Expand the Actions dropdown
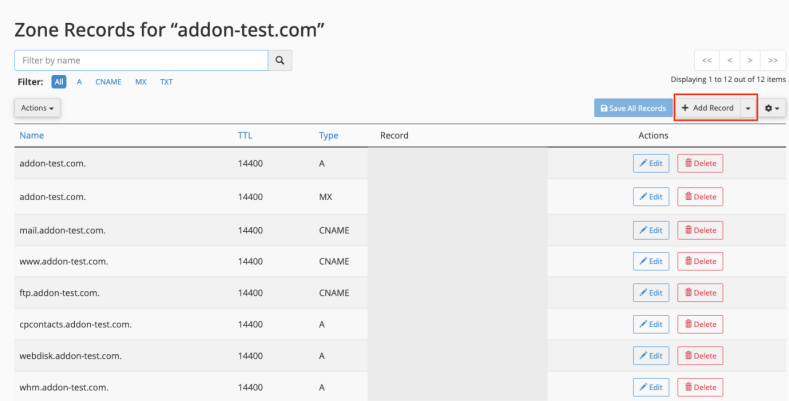Viewport: 789px width, 401px height. point(38,107)
